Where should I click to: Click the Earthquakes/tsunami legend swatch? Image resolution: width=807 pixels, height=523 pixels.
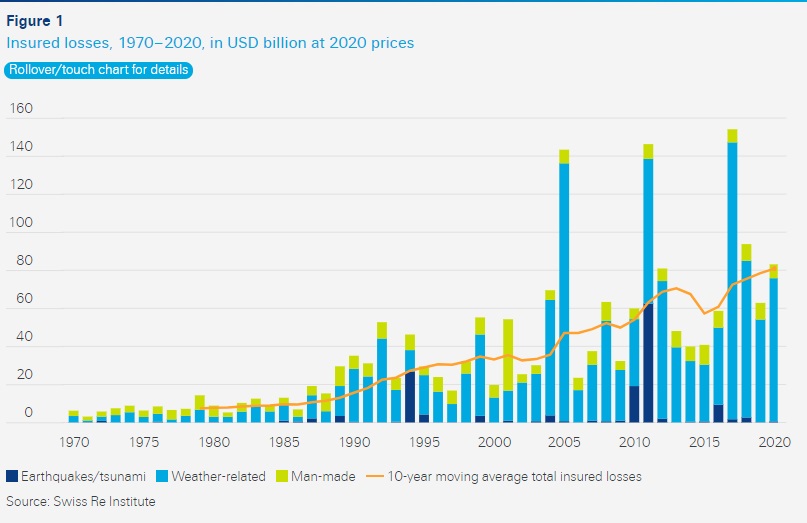pos(12,476)
